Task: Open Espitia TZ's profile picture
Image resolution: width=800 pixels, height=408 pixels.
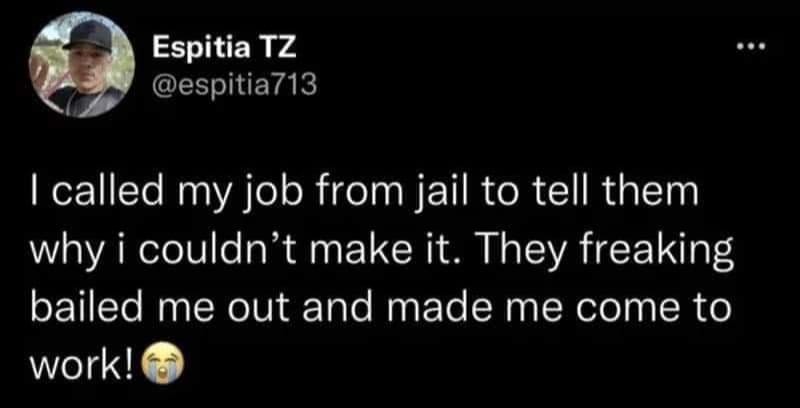Action: pyautogui.click(x=82, y=64)
